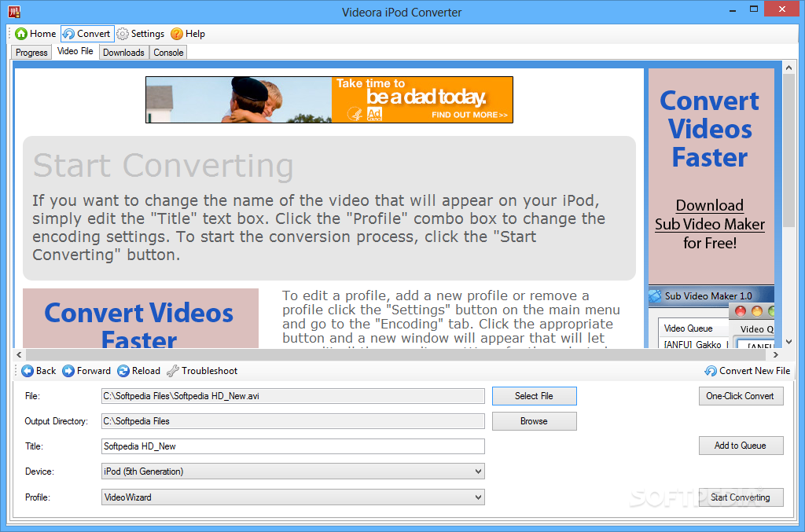The height and width of the screenshot is (532, 805).
Task: Click the One-Click Convert button
Action: pyautogui.click(x=741, y=396)
